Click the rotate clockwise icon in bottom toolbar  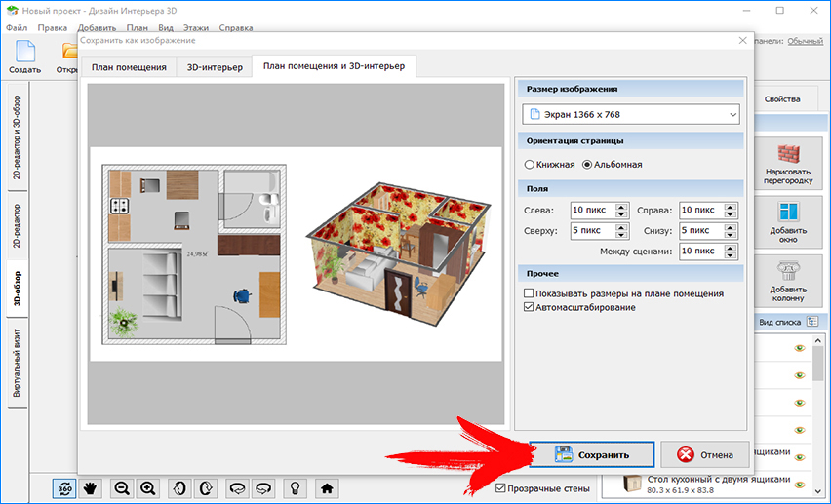click(206, 488)
